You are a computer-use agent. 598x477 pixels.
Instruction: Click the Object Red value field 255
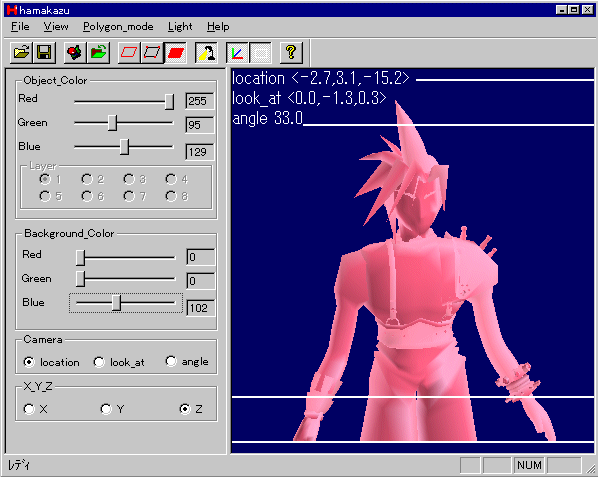click(199, 101)
